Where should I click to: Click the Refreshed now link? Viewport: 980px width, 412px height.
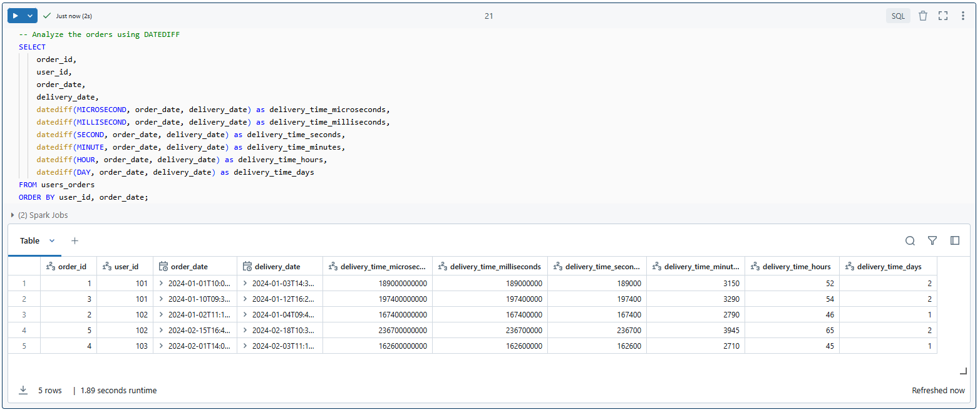[938, 390]
